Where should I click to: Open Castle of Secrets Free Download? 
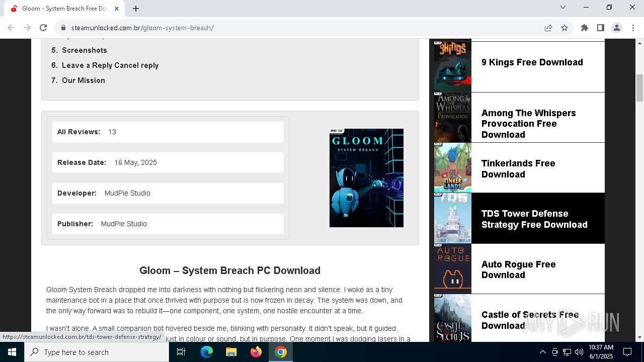530,320
